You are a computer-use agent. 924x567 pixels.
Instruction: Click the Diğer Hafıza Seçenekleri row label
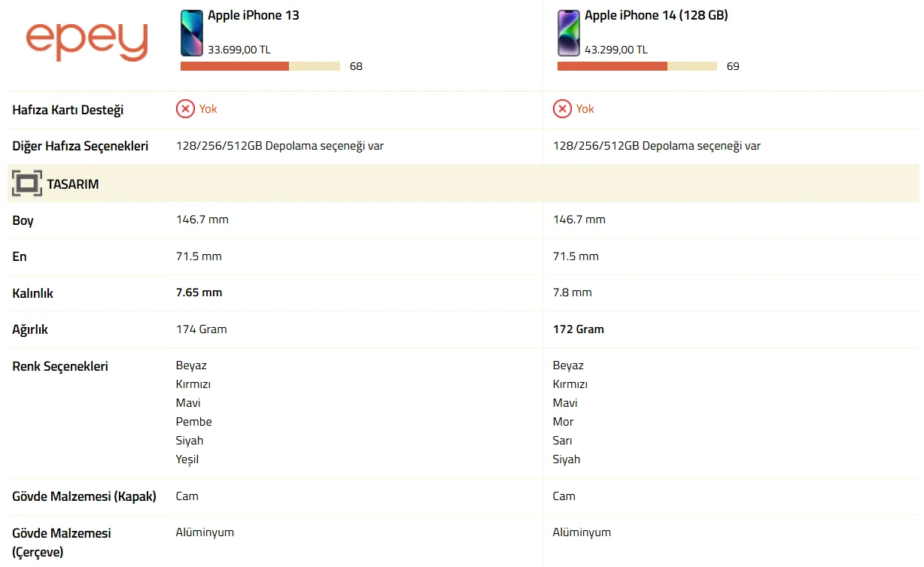pyautogui.click(x=81, y=146)
